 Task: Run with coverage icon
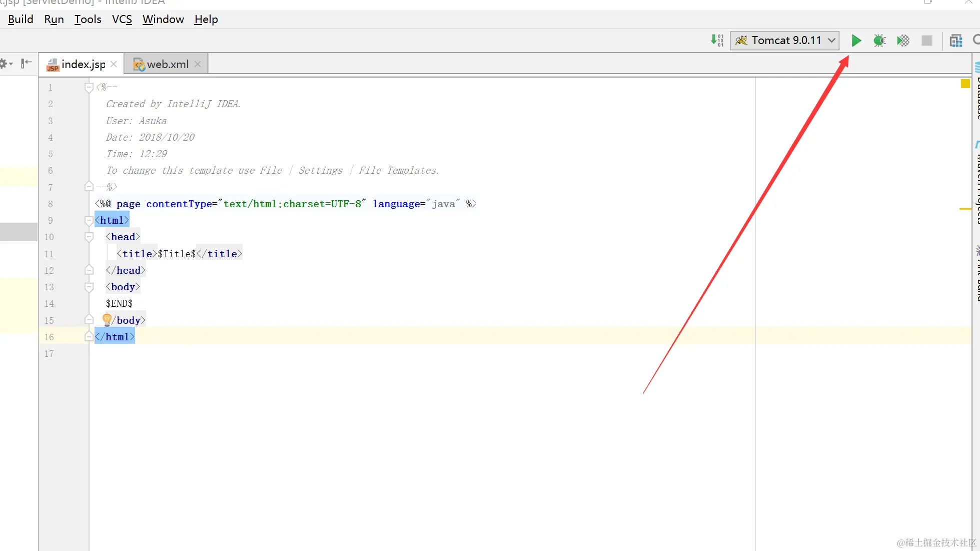point(903,41)
